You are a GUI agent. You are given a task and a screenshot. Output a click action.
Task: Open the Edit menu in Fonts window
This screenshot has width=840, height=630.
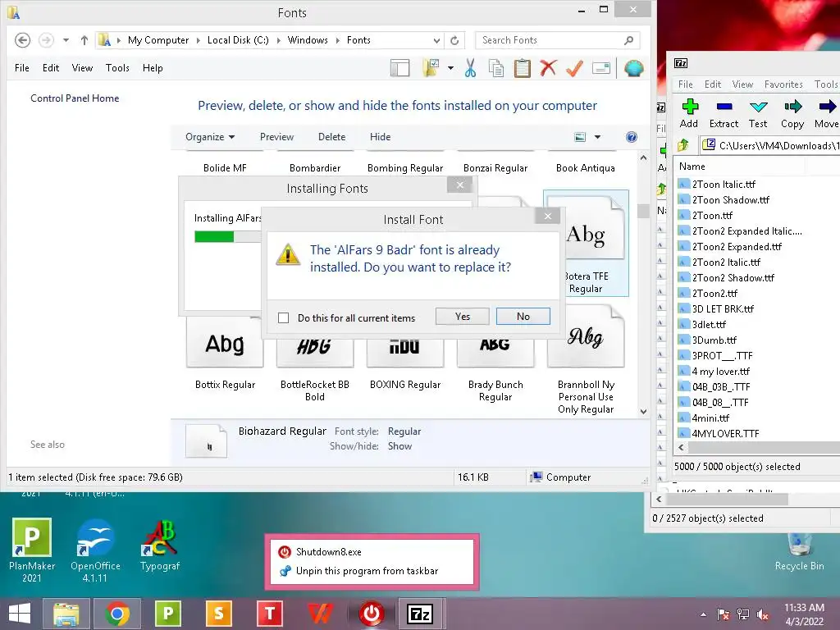51,68
